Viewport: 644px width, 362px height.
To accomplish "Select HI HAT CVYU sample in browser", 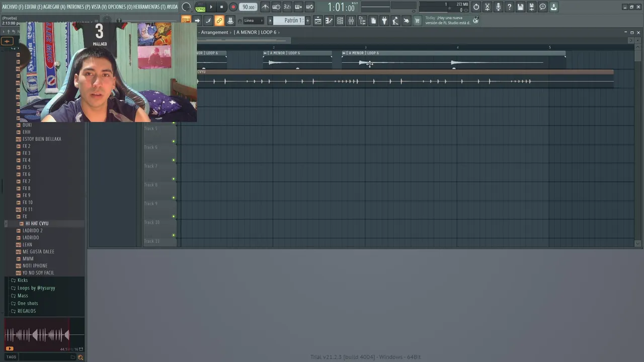I will (37, 223).
